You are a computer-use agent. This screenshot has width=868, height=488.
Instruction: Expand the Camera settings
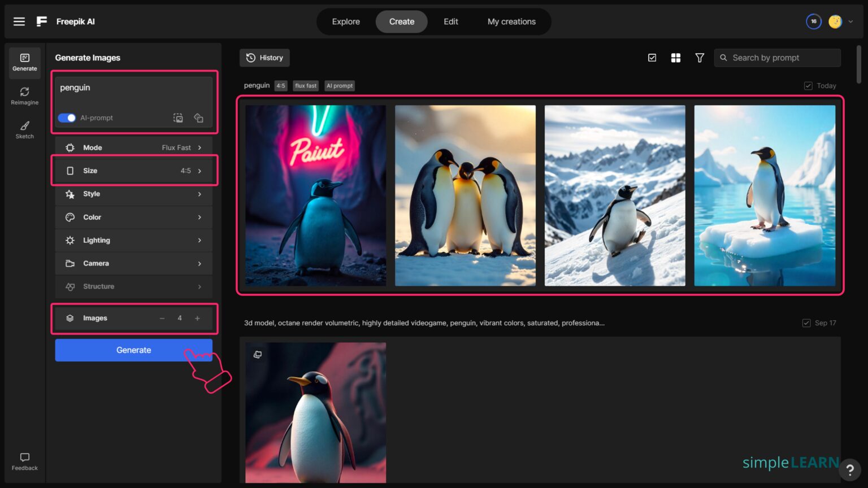pyautogui.click(x=133, y=263)
